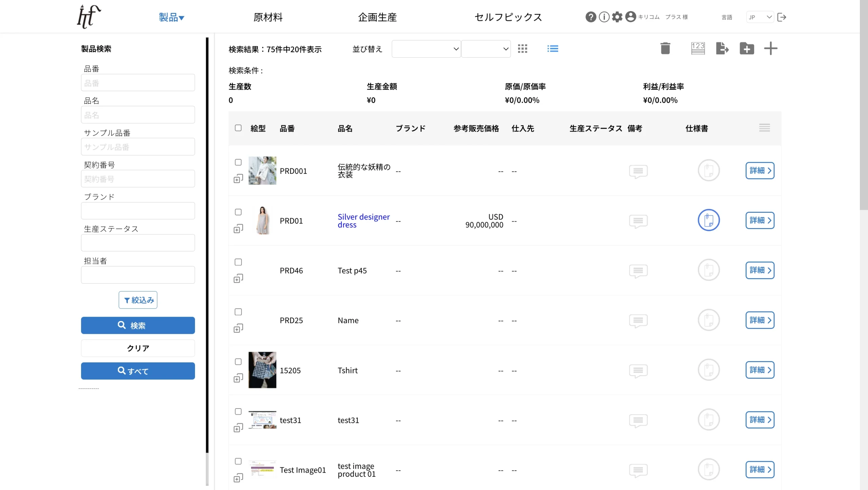The width and height of the screenshot is (868, 490).
Task: Open the help question mark icon
Action: tap(591, 17)
